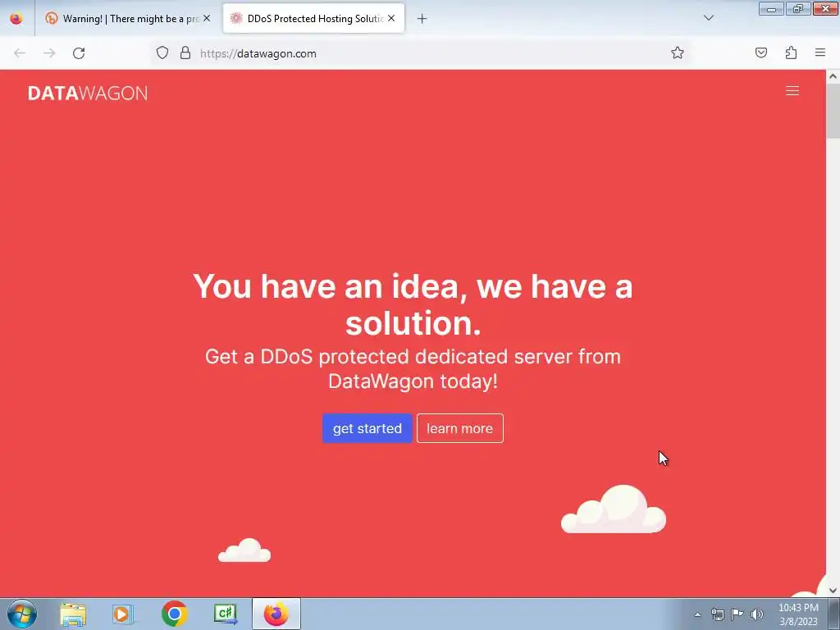Viewport: 840px width, 630px height.
Task: Bookmark this page with the star icon
Action: tap(677, 52)
